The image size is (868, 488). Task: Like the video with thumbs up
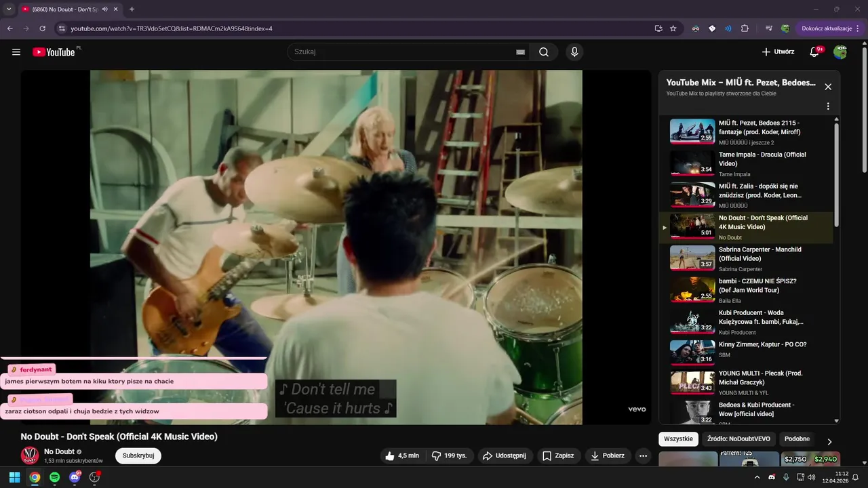pos(403,455)
